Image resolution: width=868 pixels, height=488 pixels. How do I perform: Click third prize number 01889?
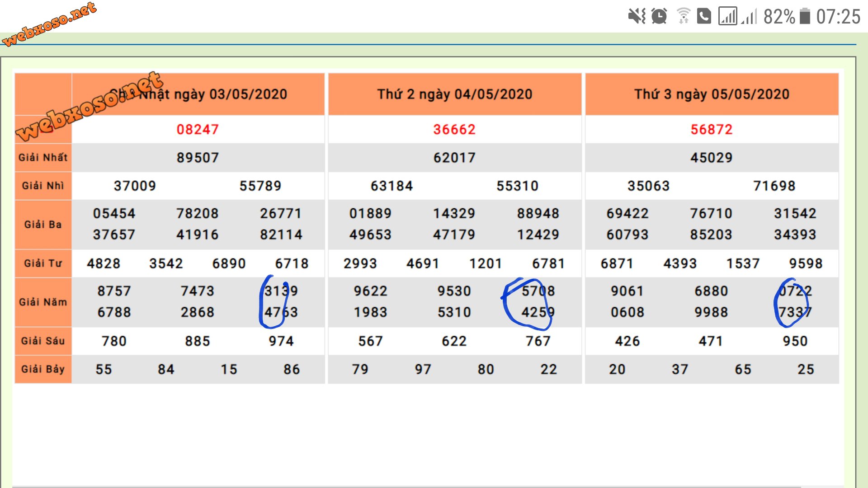370,213
